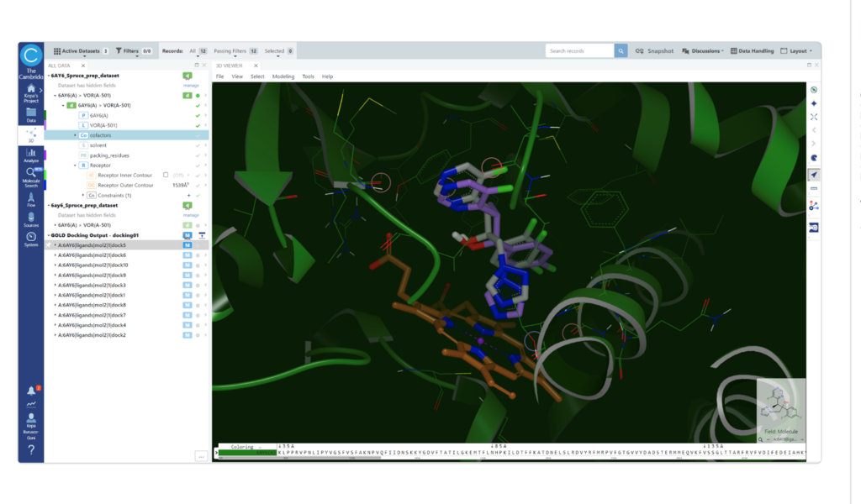Open Analyze in the left sidebar
Viewport: 861px width, 504px height.
click(31, 155)
